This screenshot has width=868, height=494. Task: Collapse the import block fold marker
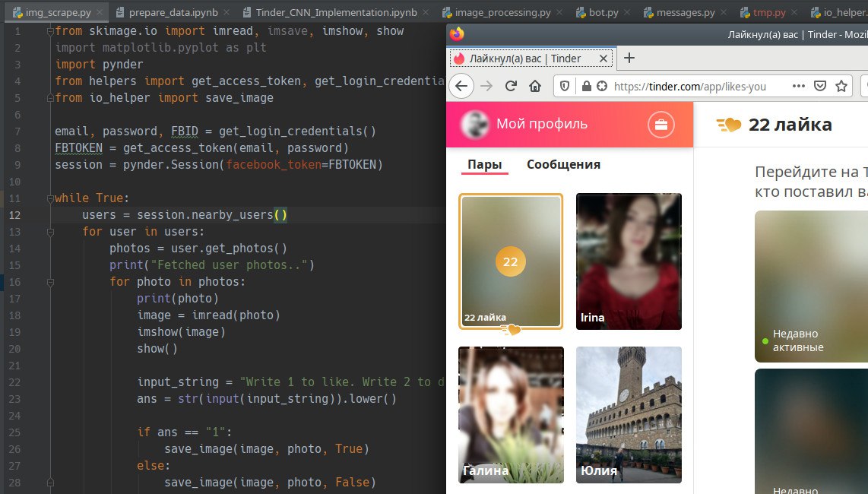(50, 32)
